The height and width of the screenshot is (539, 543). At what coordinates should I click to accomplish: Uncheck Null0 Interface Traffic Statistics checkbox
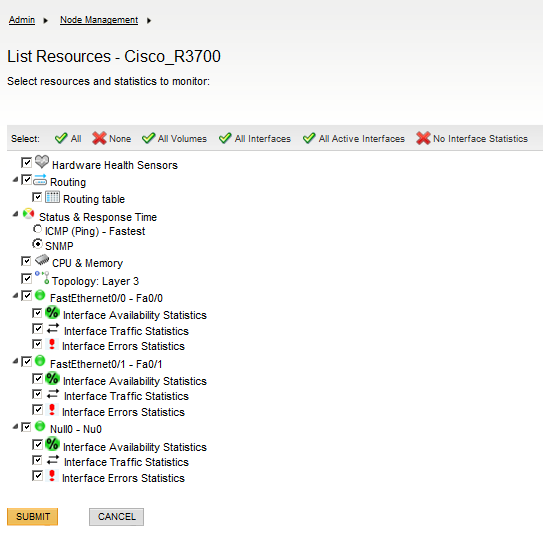[x=37, y=460]
